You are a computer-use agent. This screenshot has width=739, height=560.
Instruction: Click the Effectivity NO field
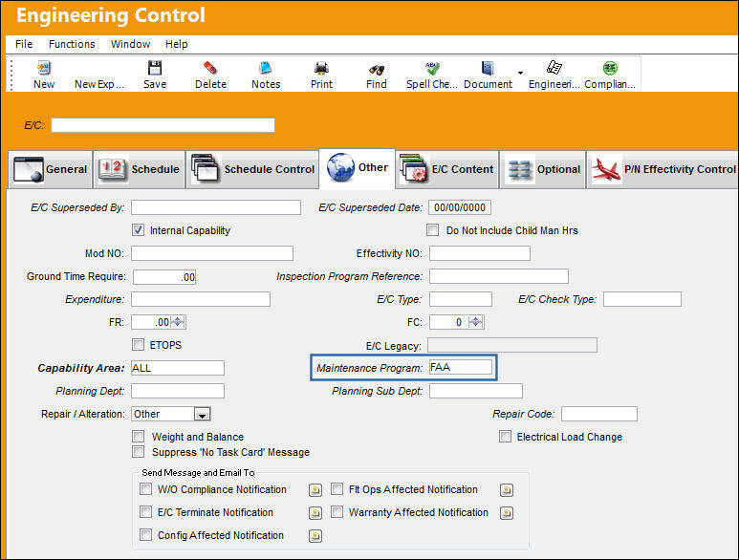[480, 253]
